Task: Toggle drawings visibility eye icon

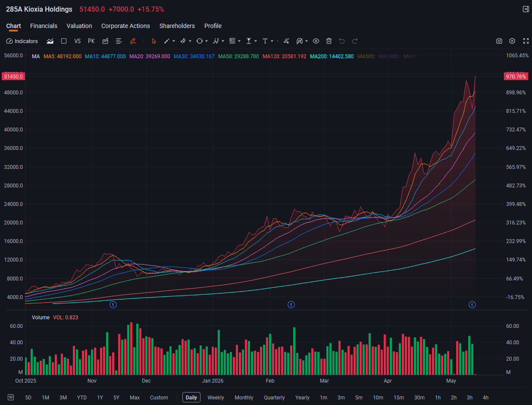Action: coord(316,41)
